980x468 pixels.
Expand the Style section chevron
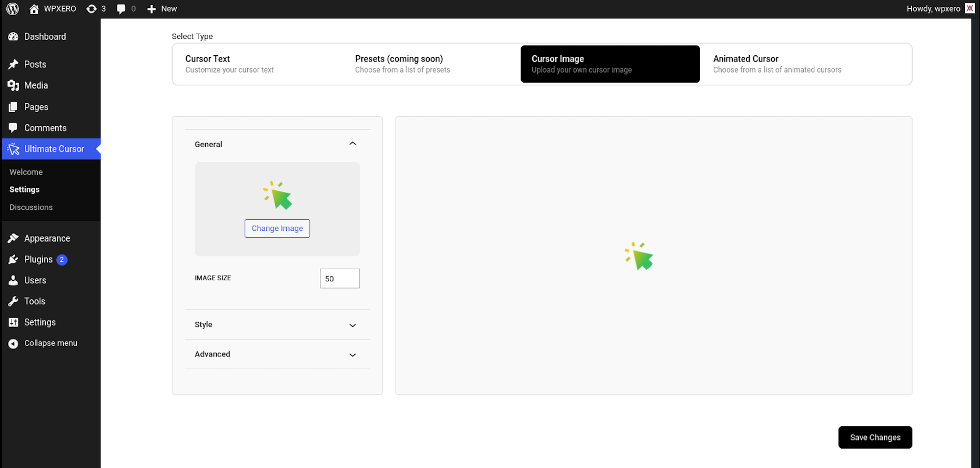pos(352,325)
